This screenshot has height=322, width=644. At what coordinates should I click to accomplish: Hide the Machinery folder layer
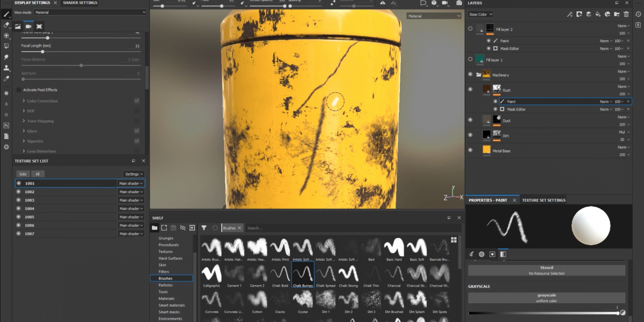(471, 75)
